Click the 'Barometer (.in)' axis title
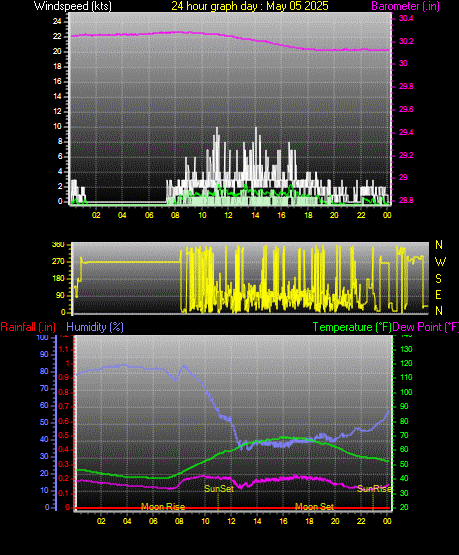This screenshot has height=555, width=459. tap(406, 6)
